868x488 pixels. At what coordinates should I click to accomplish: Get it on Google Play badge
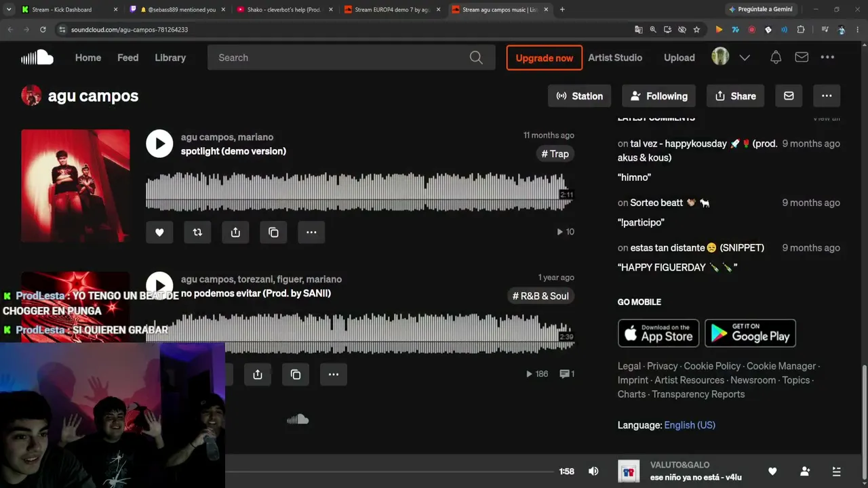750,333
